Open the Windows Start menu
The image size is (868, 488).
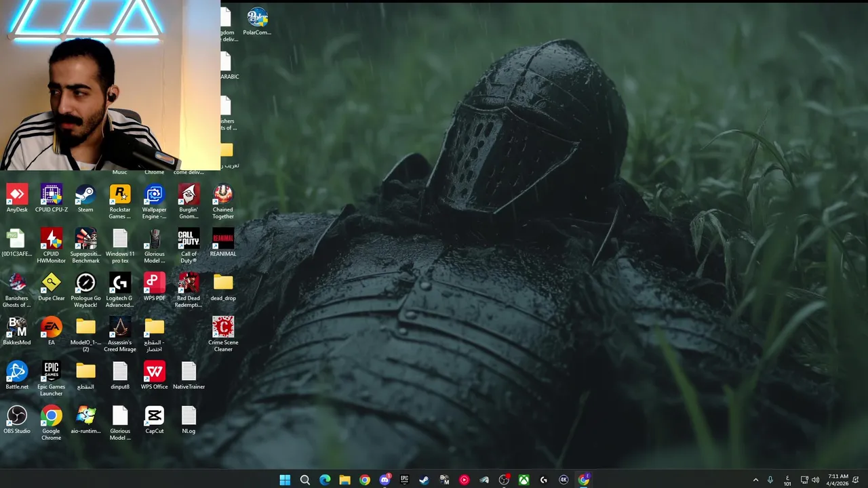point(285,480)
